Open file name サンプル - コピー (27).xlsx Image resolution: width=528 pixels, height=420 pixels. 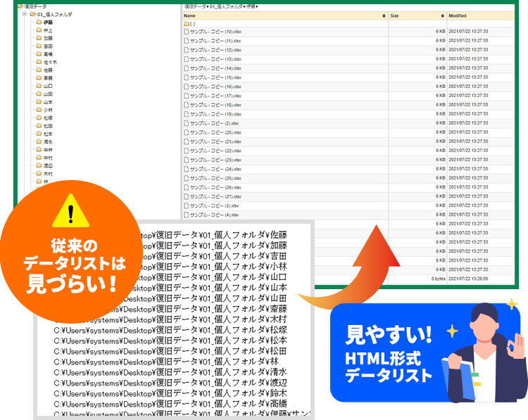pos(215,196)
